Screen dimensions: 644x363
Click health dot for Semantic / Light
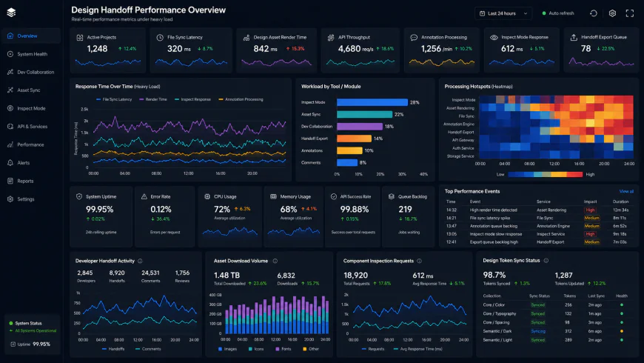(621, 340)
